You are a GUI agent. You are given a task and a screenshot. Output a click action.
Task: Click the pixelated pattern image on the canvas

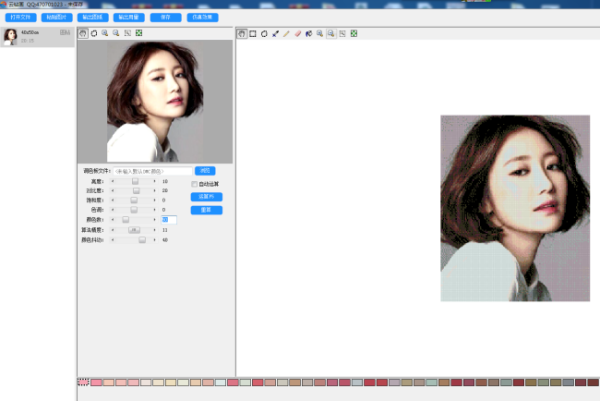pos(515,208)
